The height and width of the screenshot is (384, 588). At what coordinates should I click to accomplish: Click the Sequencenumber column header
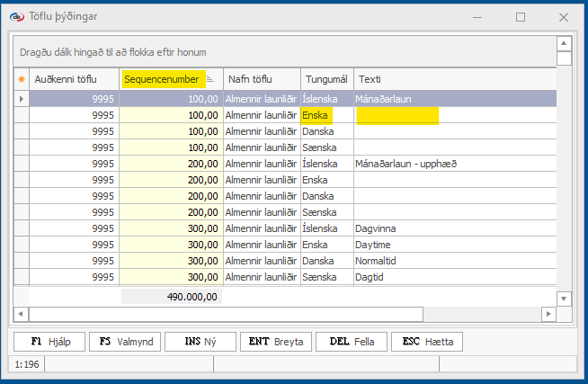tap(172, 79)
